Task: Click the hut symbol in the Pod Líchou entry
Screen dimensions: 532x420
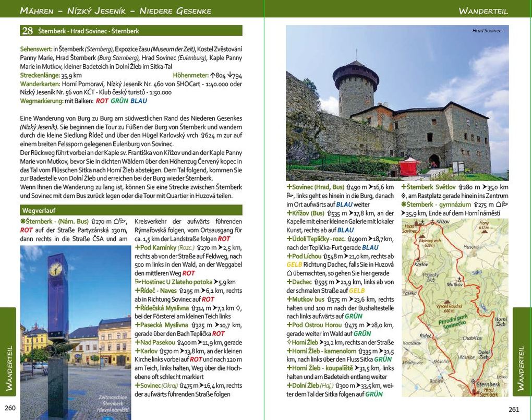Action: point(289,273)
